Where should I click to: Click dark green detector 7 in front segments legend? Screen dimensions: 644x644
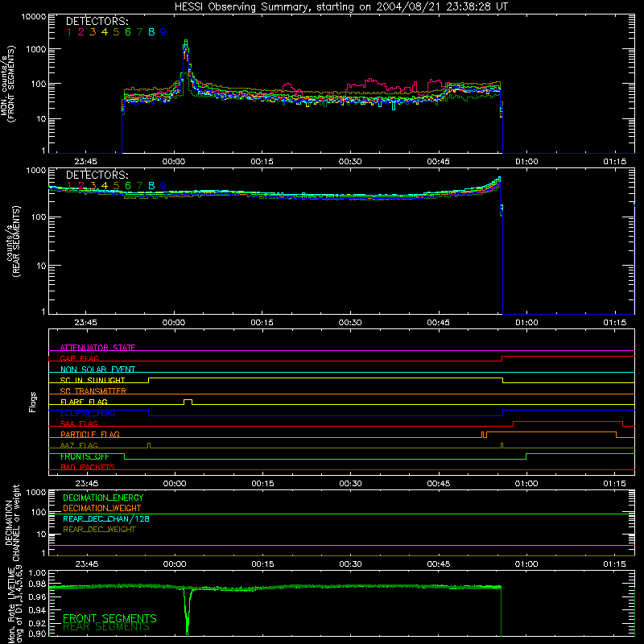coord(139,32)
